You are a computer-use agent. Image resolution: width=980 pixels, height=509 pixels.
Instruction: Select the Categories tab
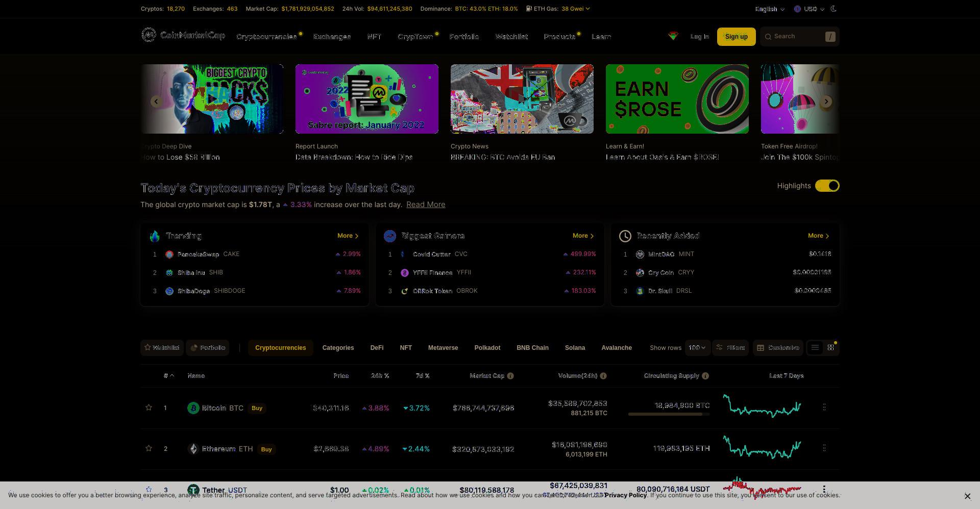pyautogui.click(x=338, y=348)
